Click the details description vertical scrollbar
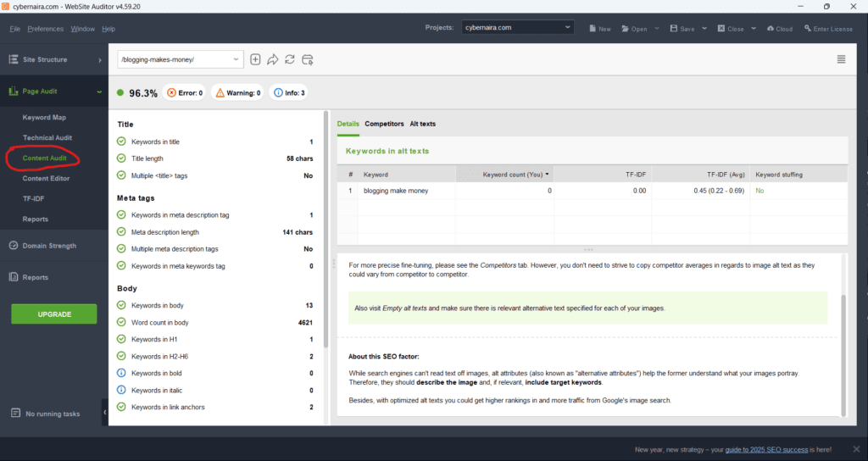The width and height of the screenshot is (868, 461). tap(843, 354)
